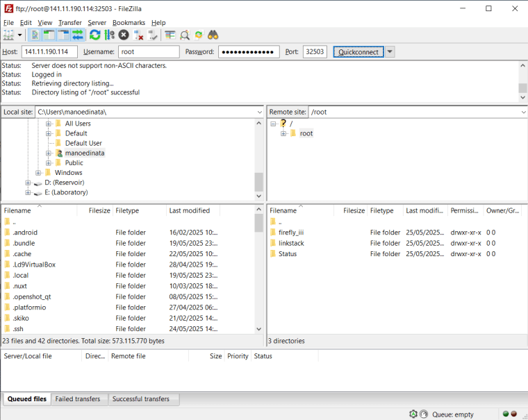
Task: Cancel current operation icon
Action: click(124, 35)
